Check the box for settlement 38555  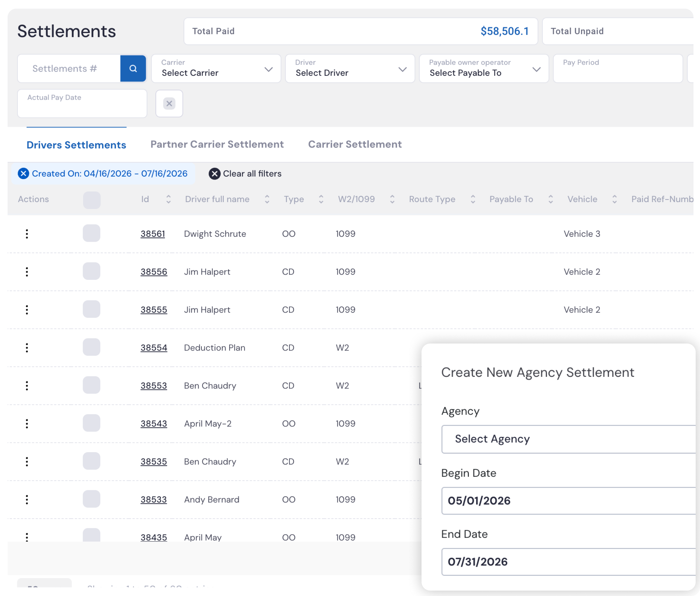click(x=92, y=309)
